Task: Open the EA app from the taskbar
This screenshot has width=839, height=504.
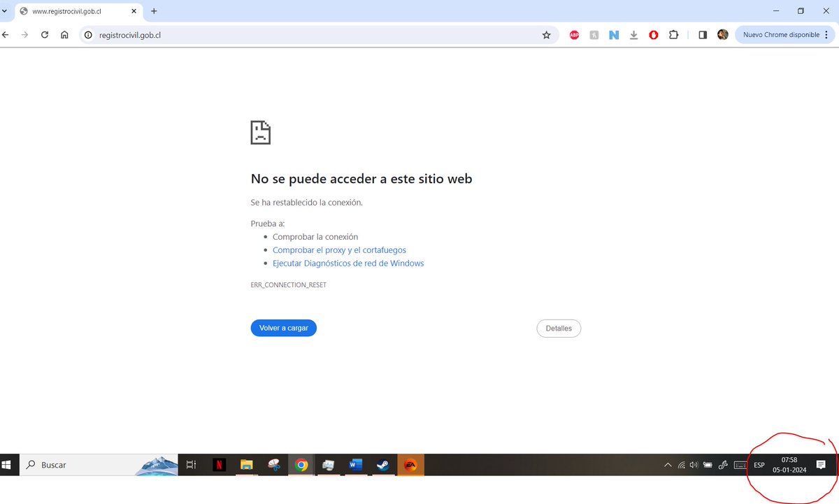Action: click(x=410, y=464)
